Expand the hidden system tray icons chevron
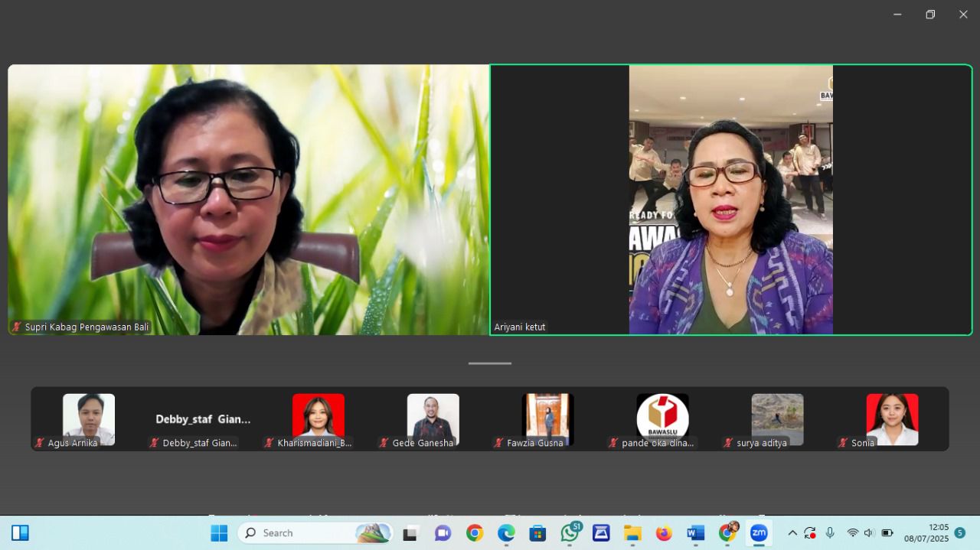The height and width of the screenshot is (550, 980). point(792,533)
